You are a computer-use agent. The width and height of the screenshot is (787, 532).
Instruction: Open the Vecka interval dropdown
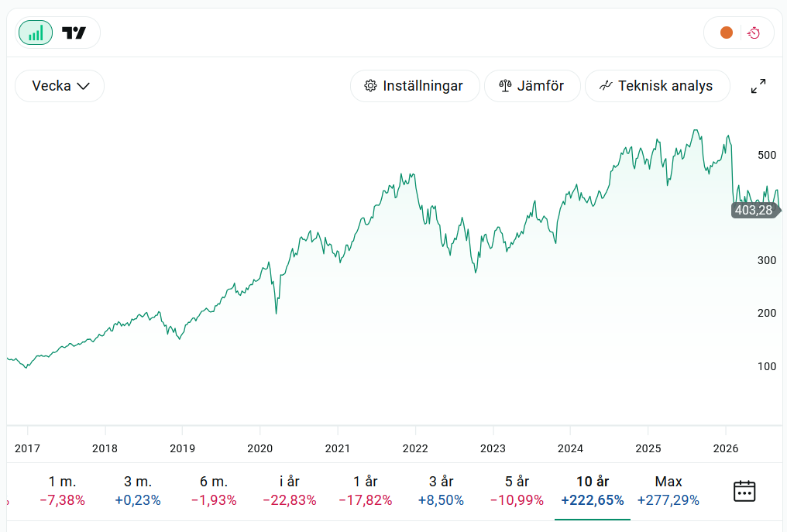pyautogui.click(x=60, y=86)
